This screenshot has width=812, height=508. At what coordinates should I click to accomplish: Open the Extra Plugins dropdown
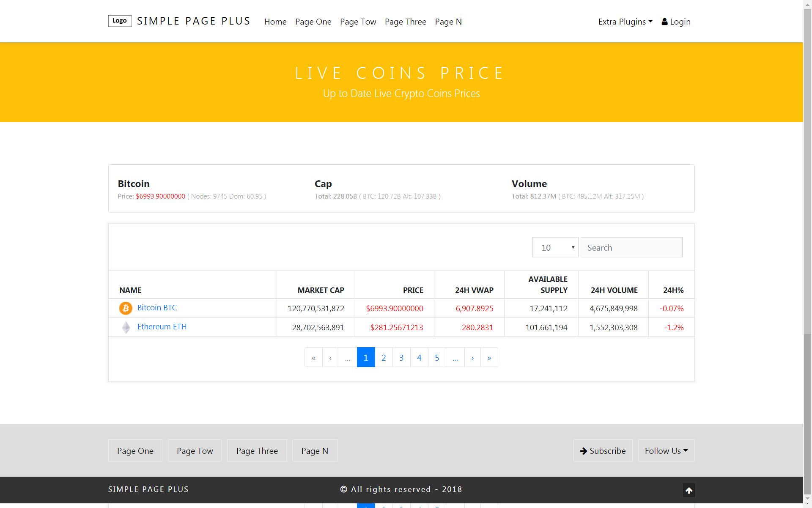(625, 22)
